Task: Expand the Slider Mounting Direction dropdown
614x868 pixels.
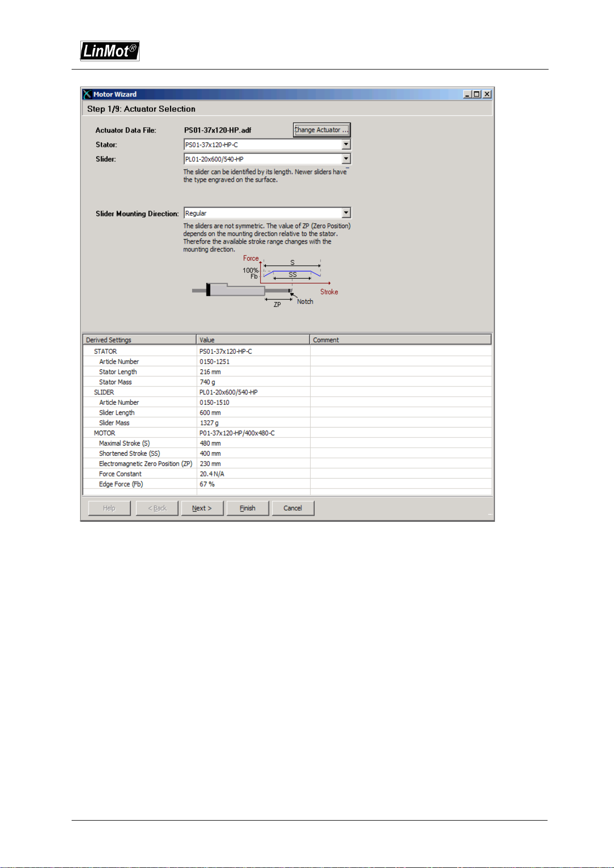Action: point(346,213)
